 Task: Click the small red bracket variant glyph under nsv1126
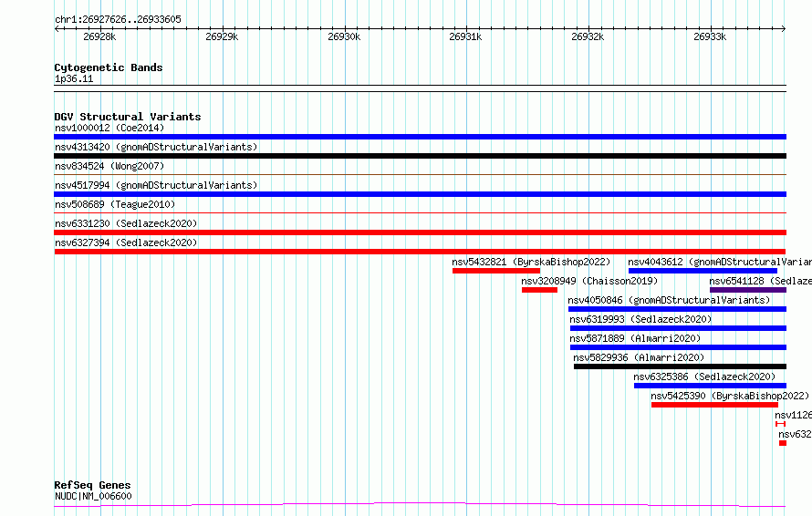(780, 424)
